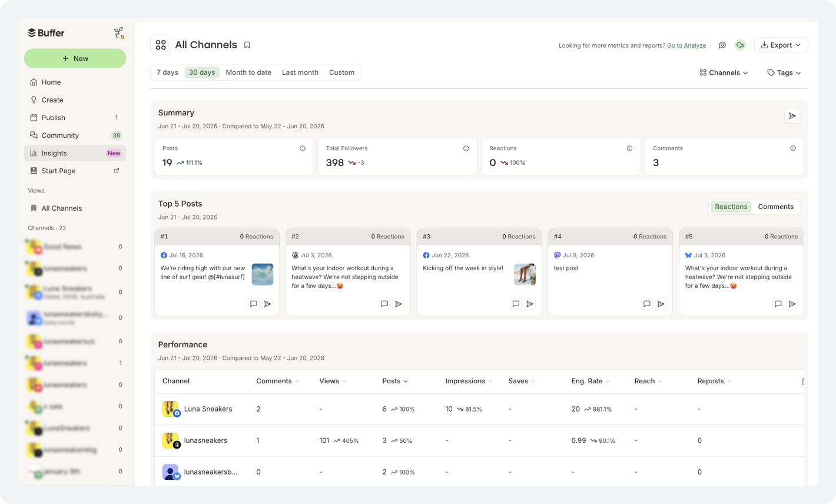Screen dimensions: 836x504
Task: Open Kicking off the week post thumbnail
Action: point(525,274)
